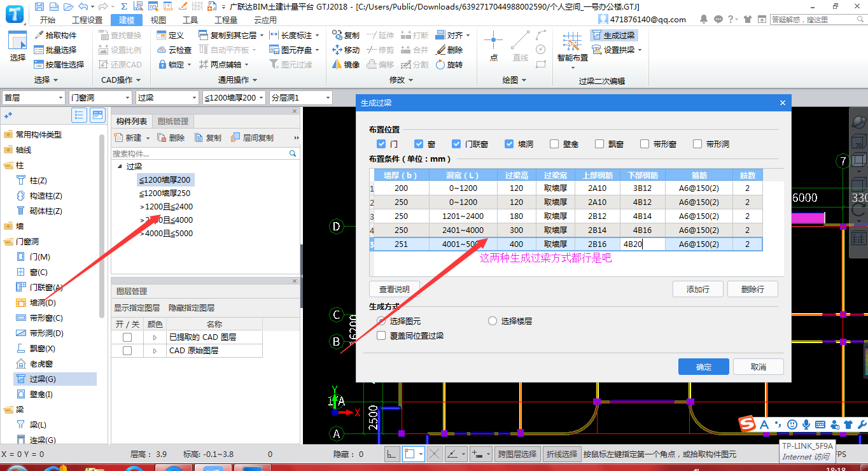Uncheck the 门联窗 checkbox
The width and height of the screenshot is (868, 471).
(456, 144)
